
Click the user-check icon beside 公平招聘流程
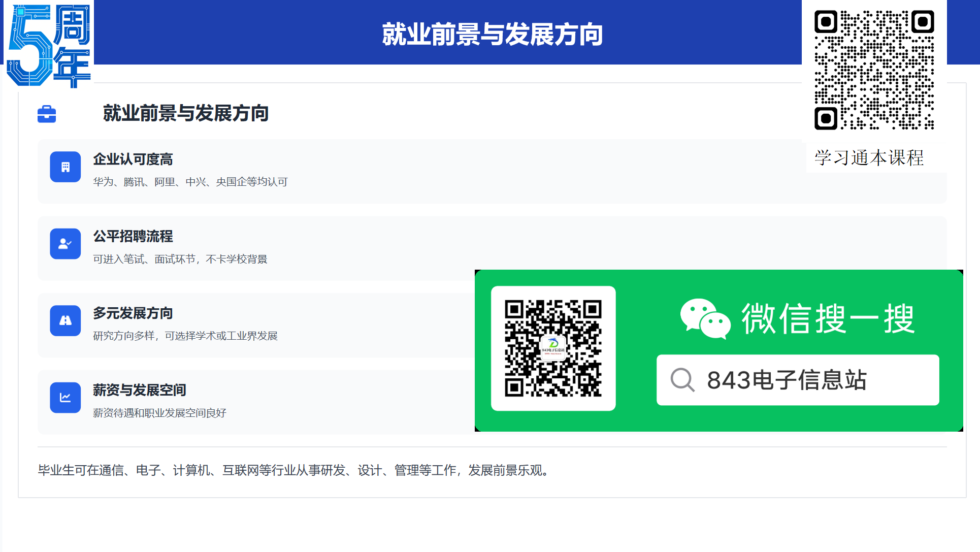(66, 244)
